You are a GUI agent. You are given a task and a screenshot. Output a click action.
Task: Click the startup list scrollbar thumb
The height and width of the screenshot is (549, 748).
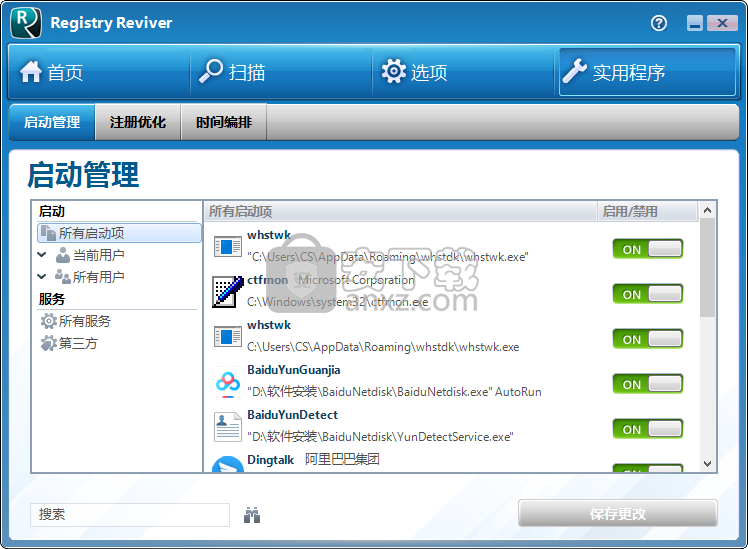click(x=707, y=268)
